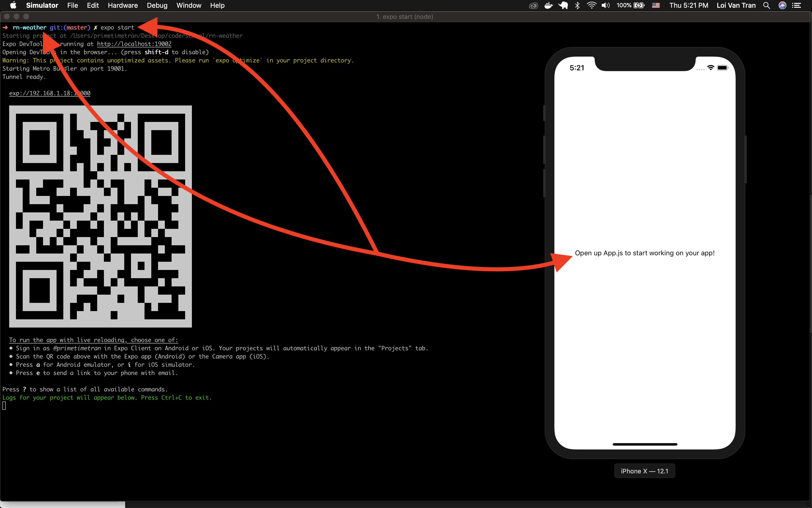Open the Simulator menu
Screen dimensions: 812x508
pyautogui.click(x=42, y=5)
